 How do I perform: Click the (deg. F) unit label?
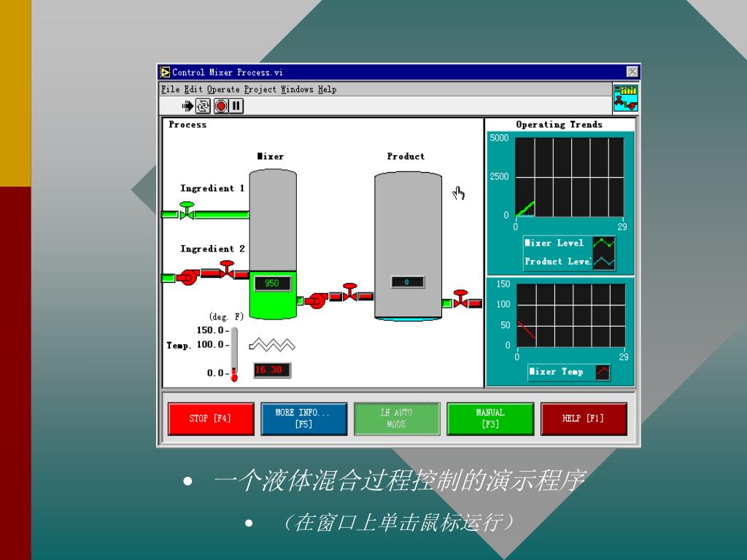pyautogui.click(x=226, y=316)
